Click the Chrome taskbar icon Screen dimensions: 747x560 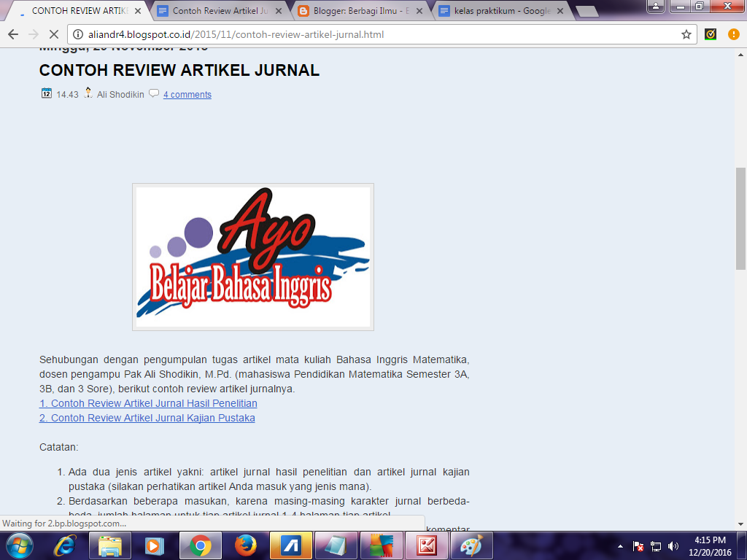[x=200, y=545]
